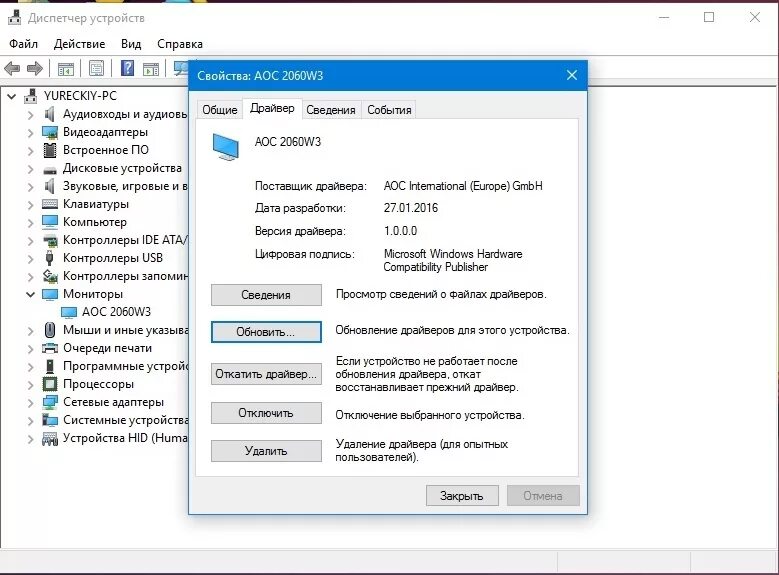
Task: Click the Back arrow in Device Manager toolbar
Action: click(x=12, y=68)
